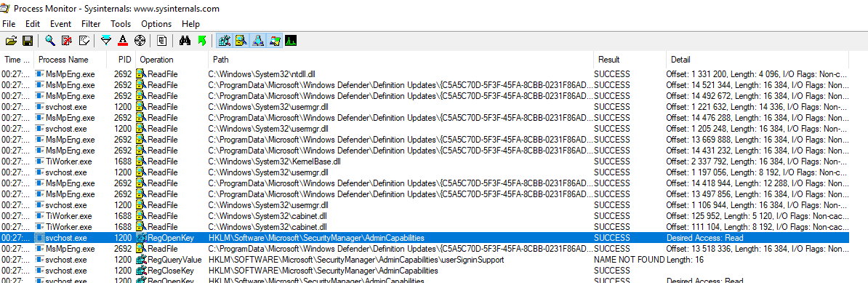
Task: Click the Find binoculars icon
Action: 185,41
